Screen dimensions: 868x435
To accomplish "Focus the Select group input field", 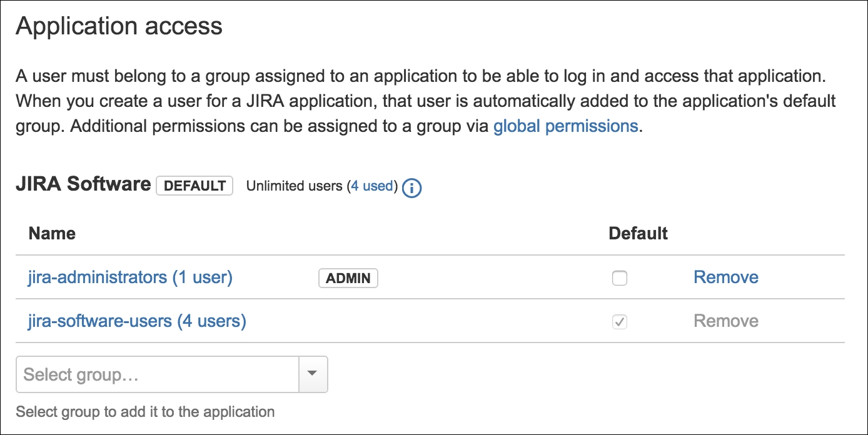I will [x=158, y=374].
